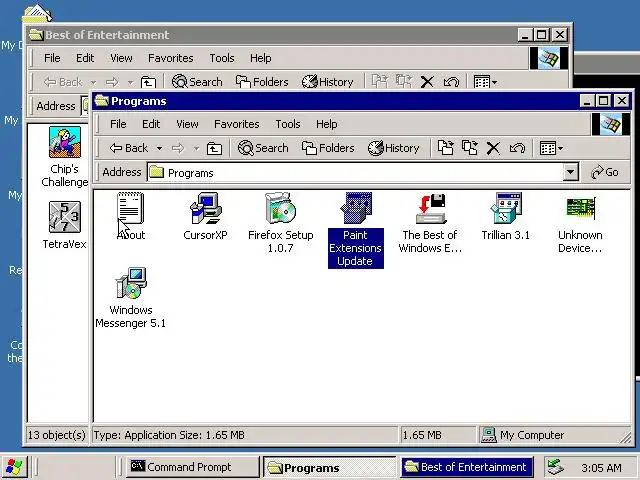Screen dimensions: 640x480
Task: Click the Delete X icon in Programs toolbar
Action: click(493, 148)
